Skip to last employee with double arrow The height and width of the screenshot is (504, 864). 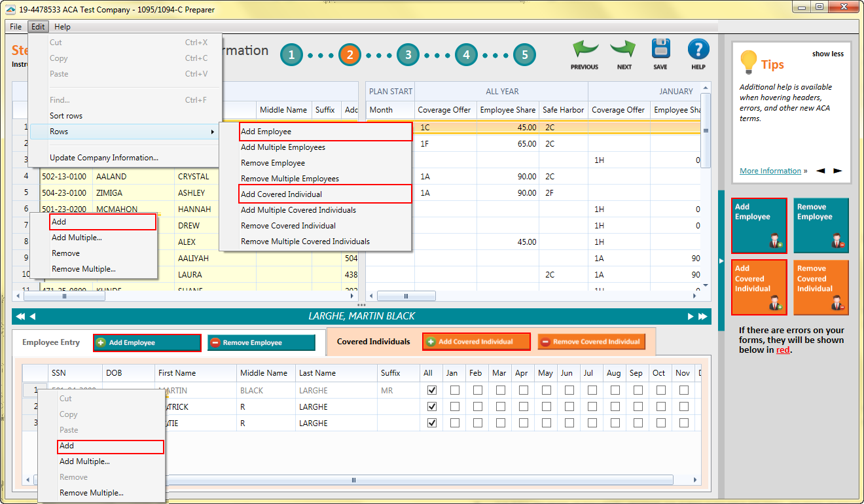click(702, 316)
